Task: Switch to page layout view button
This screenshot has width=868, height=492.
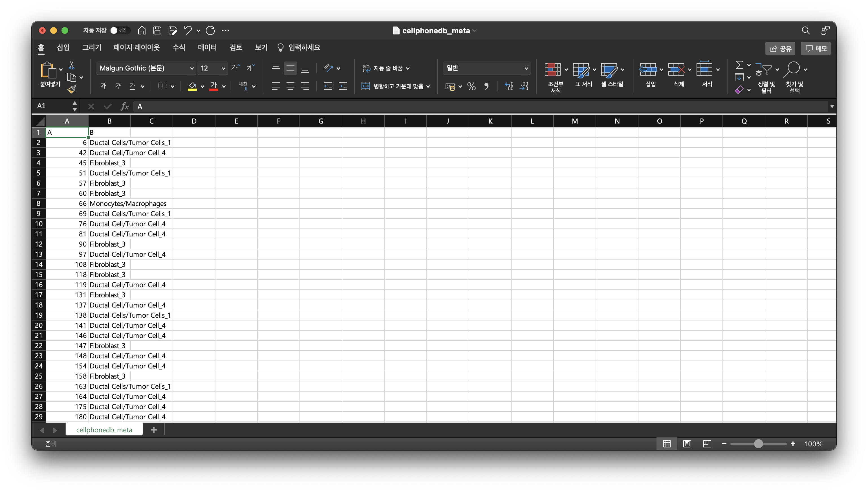Action: pyautogui.click(x=687, y=444)
